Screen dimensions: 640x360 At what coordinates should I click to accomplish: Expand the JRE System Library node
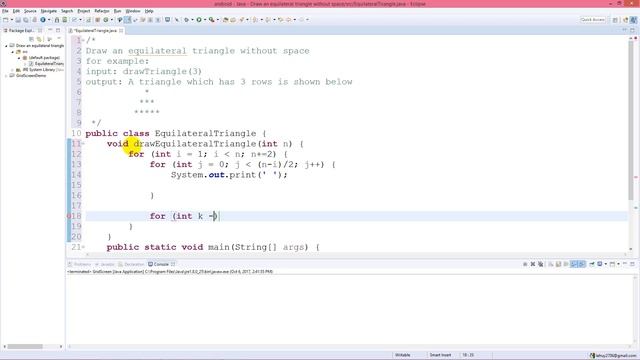click(12, 70)
